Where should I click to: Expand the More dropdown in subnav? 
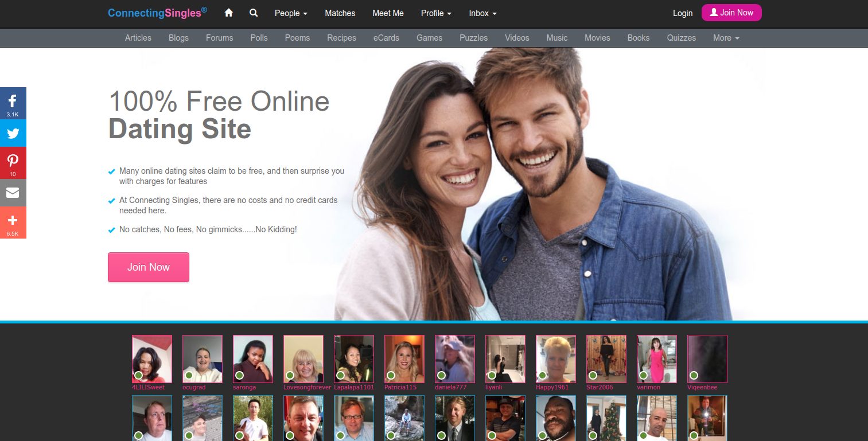tap(726, 38)
